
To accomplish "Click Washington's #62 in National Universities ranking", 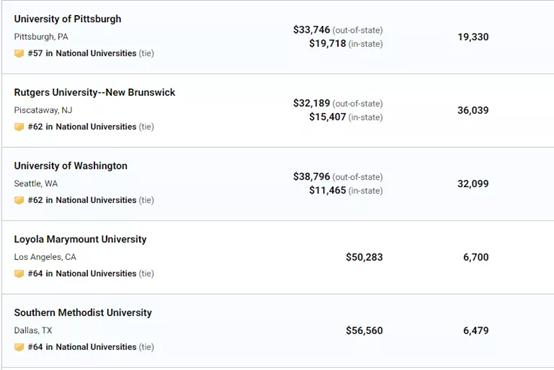I will click(82, 200).
